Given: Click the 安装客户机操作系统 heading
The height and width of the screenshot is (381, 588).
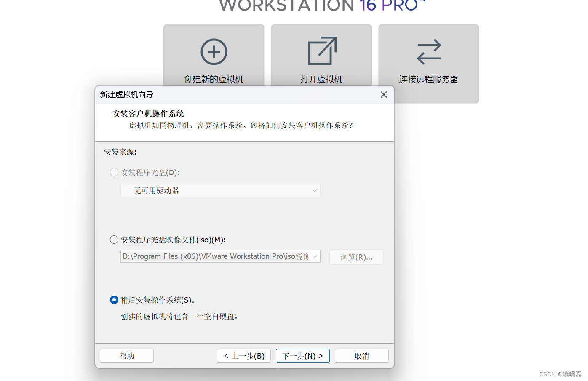Looking at the screenshot, I should point(148,114).
